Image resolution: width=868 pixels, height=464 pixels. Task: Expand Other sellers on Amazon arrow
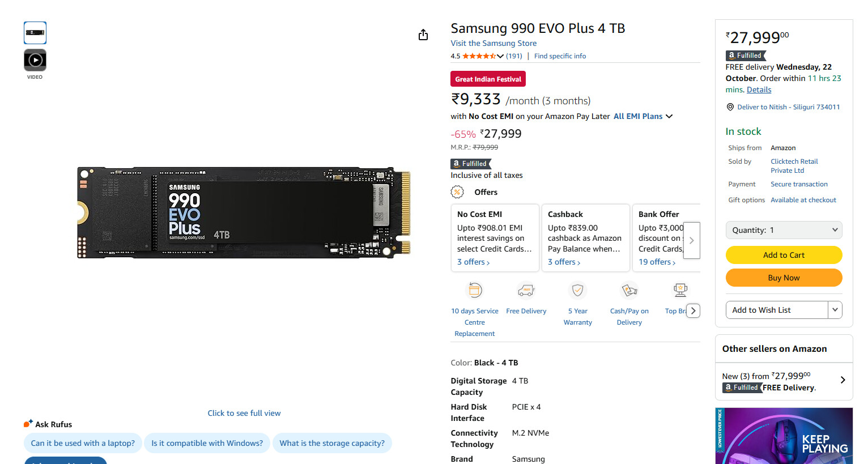click(843, 380)
